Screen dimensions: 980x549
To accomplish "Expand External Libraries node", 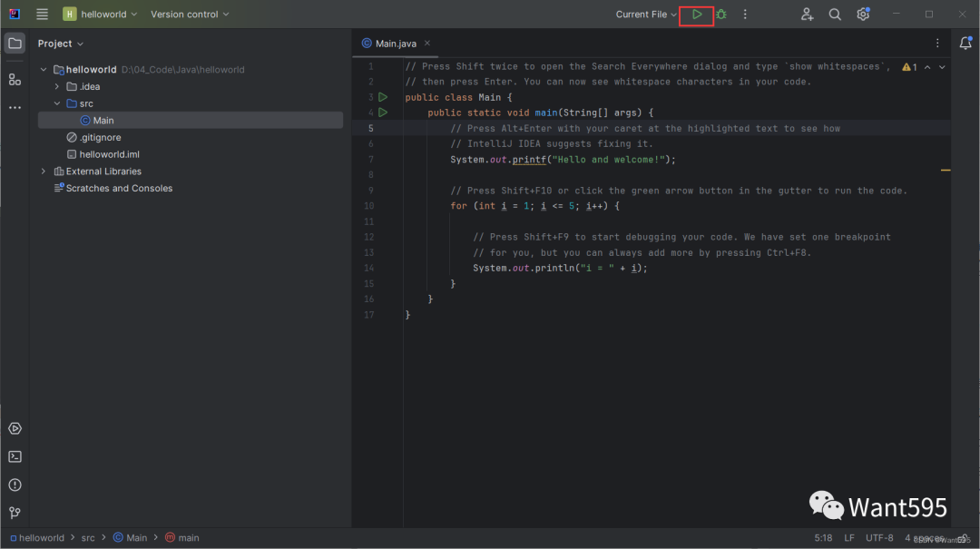I will (x=44, y=171).
